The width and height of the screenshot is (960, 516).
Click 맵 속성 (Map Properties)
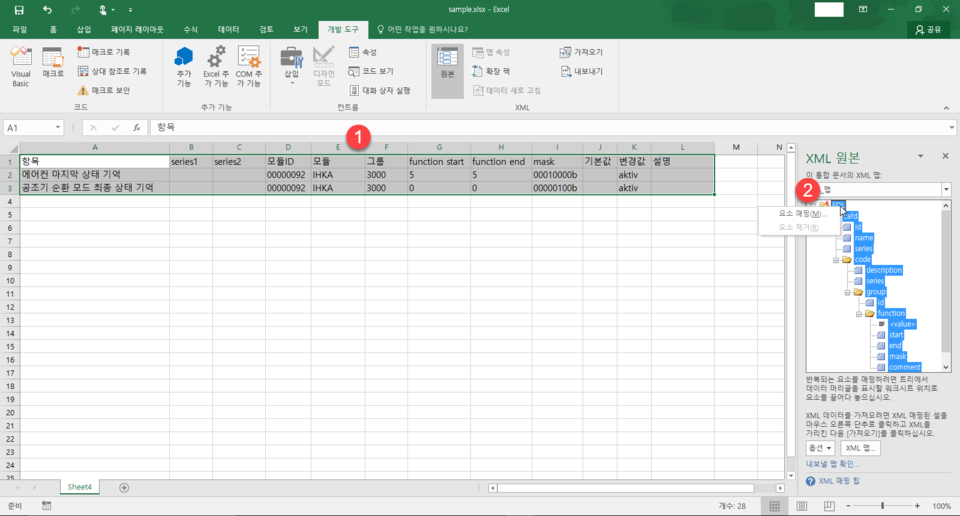point(491,53)
